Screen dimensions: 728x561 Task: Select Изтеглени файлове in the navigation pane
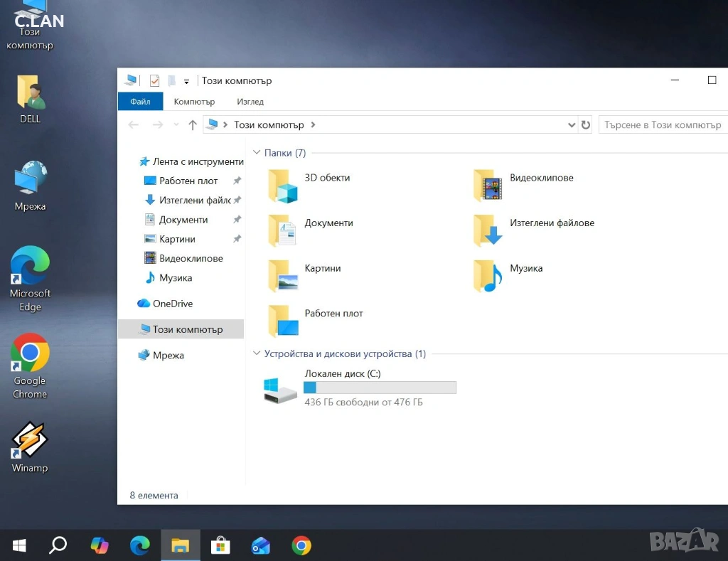194,201
